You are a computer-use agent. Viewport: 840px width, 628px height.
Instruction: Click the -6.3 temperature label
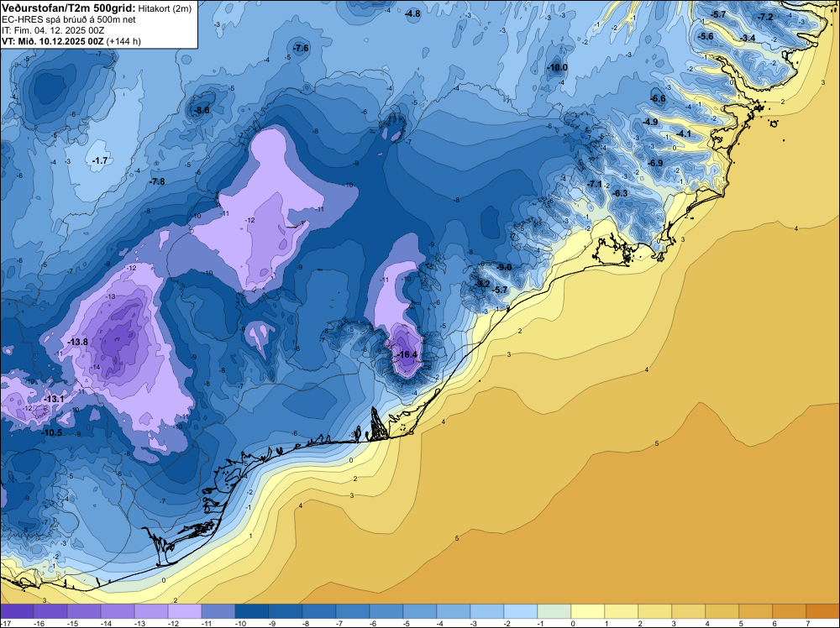tap(620, 193)
